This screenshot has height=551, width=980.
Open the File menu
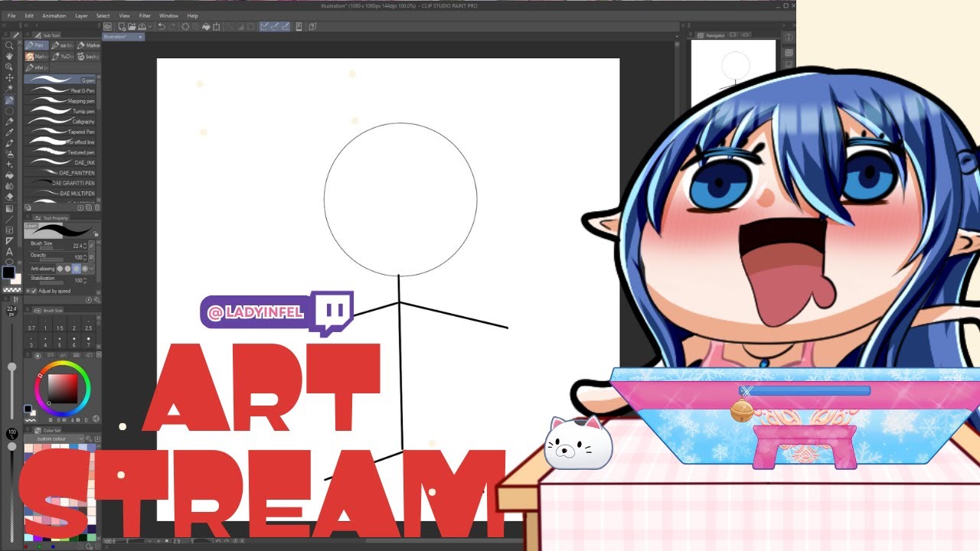click(11, 15)
